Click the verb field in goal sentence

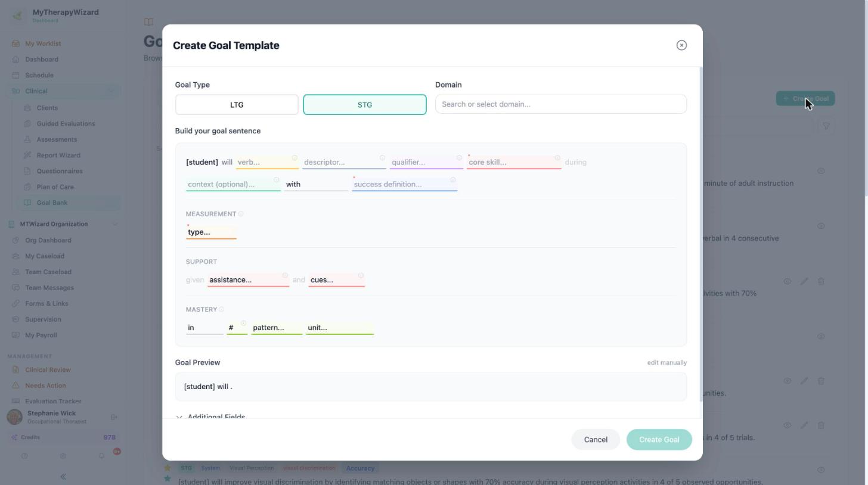(x=267, y=162)
